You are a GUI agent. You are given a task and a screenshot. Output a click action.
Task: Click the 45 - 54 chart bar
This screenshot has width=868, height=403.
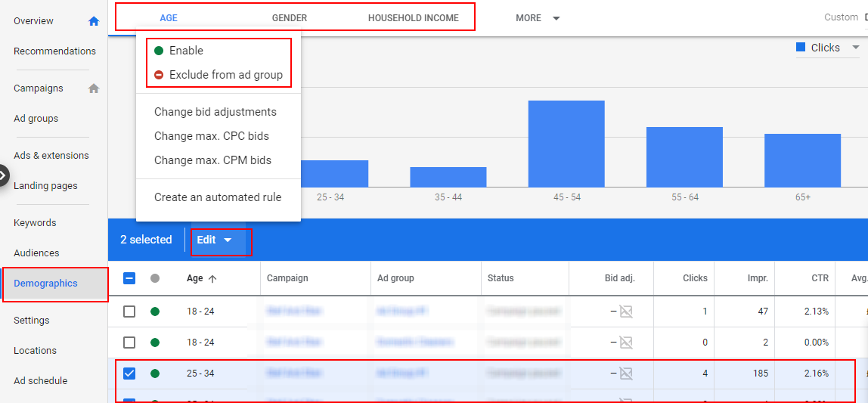566,144
